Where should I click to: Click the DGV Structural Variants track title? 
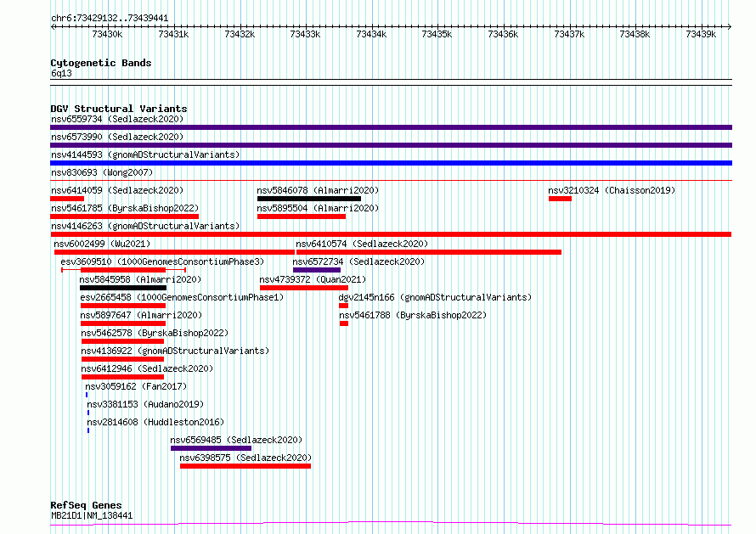pos(119,109)
